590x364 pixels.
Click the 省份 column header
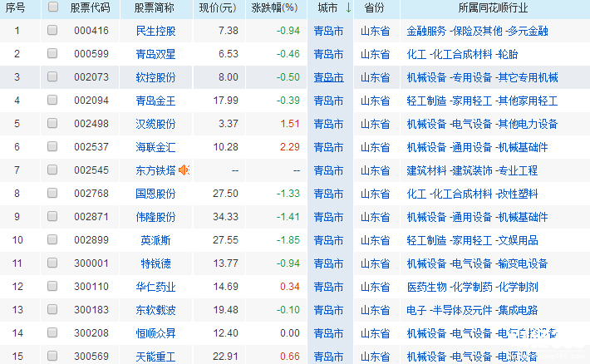[x=375, y=7]
